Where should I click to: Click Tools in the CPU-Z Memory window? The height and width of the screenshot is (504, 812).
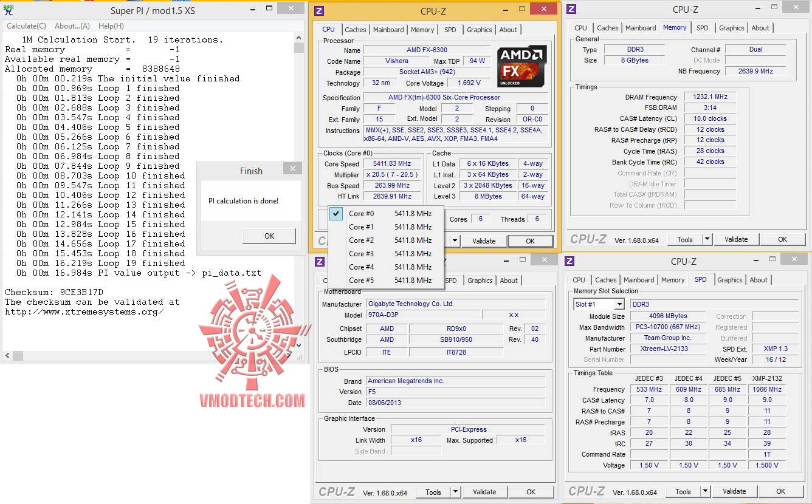pos(685,239)
